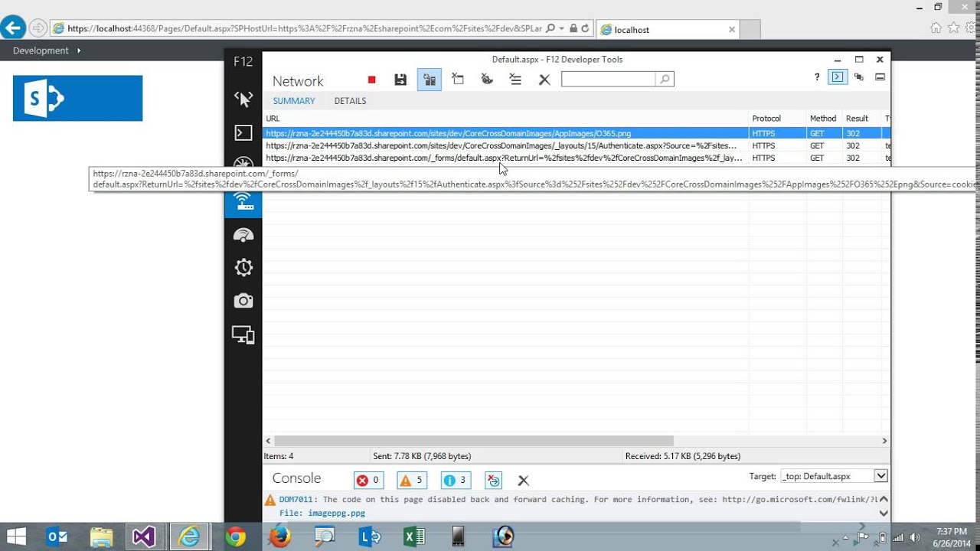Open the Memory camera tool icon
Image resolution: width=980 pixels, height=551 pixels.
click(243, 301)
